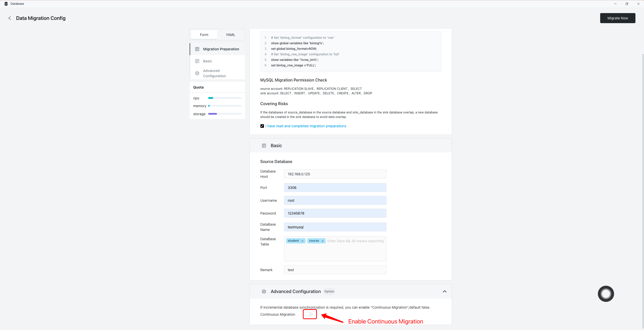This screenshot has width=644, height=330.
Task: Check the migration preparations completed checkbox
Action: tap(262, 126)
